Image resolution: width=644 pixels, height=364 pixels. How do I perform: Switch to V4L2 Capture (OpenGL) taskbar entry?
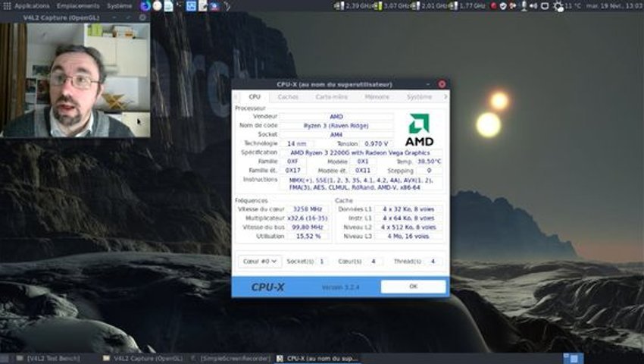pyautogui.click(x=143, y=359)
